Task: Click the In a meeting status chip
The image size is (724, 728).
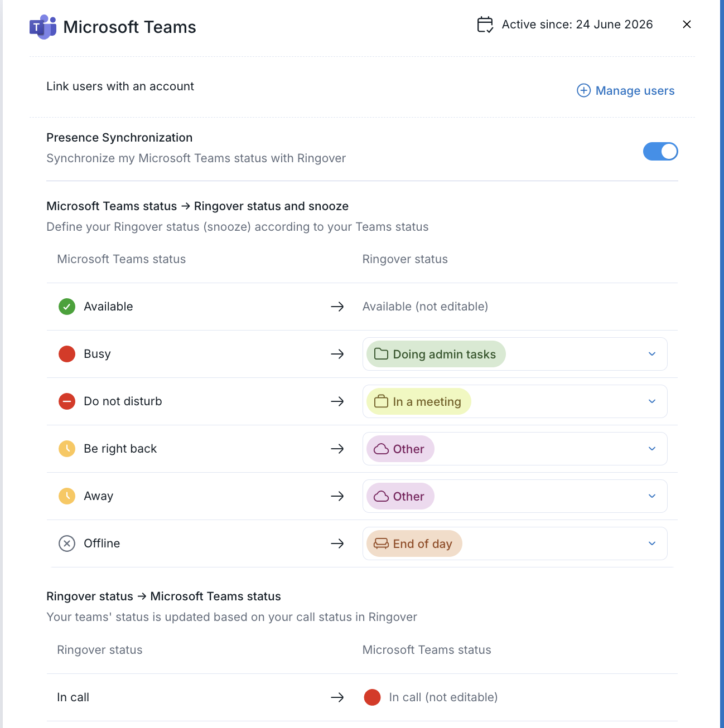Action: [x=419, y=401]
